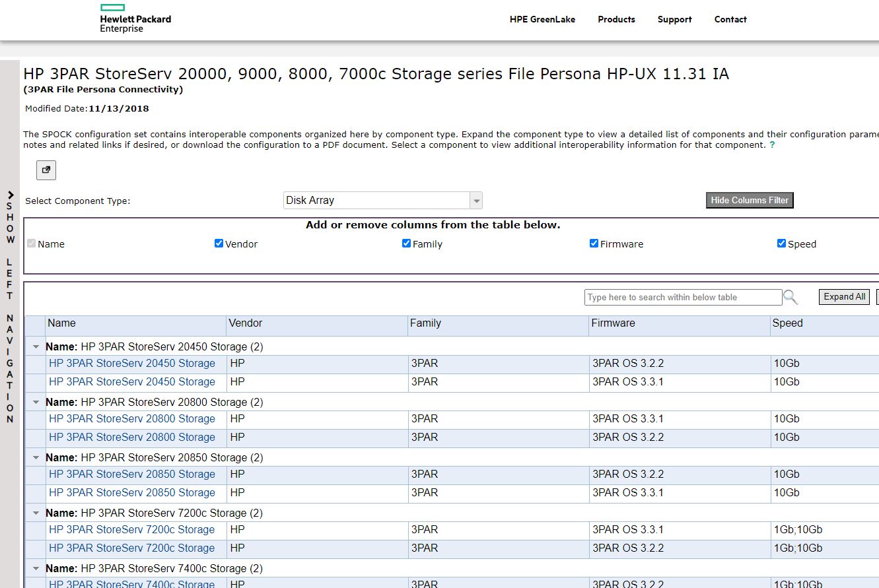This screenshot has width=879, height=588.
Task: Open StoreServ 20450 link with 3PAR OS 3.3.1
Action: (x=132, y=382)
